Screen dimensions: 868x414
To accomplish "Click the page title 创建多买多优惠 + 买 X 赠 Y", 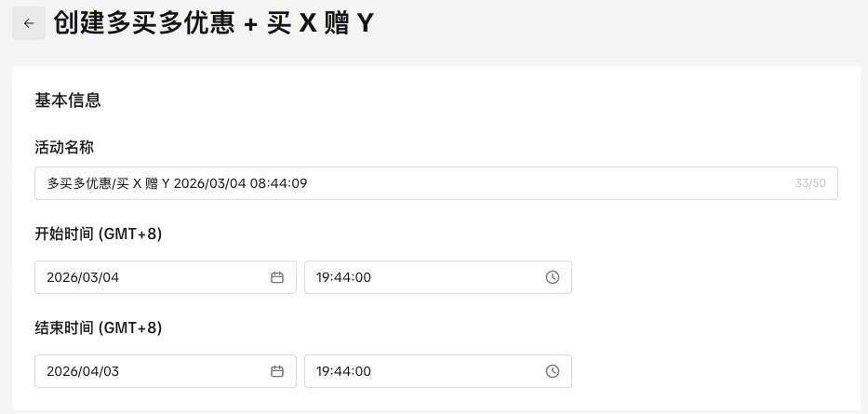I will point(214,23).
